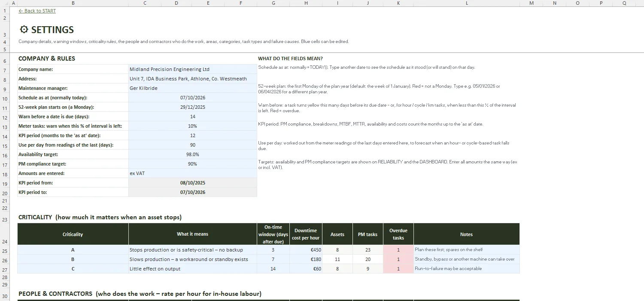Select the Criticality column header
Viewport: 644px width, 301px height.
click(x=73, y=234)
